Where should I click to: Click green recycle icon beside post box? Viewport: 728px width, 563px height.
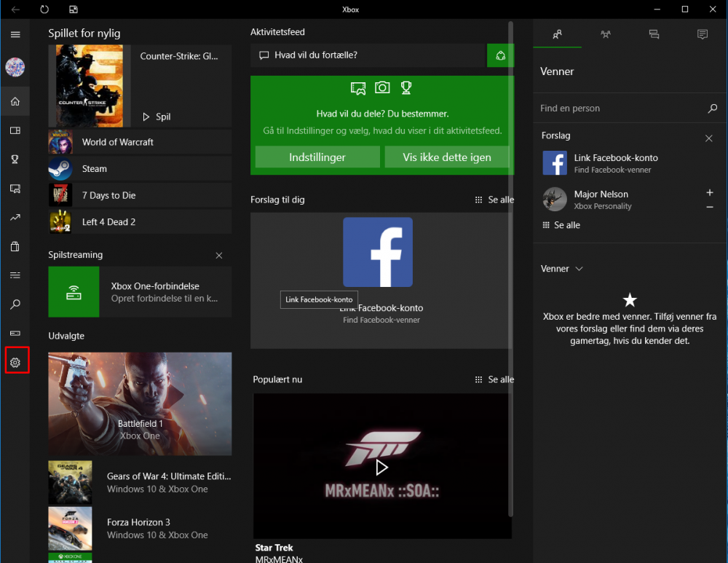[x=501, y=55]
